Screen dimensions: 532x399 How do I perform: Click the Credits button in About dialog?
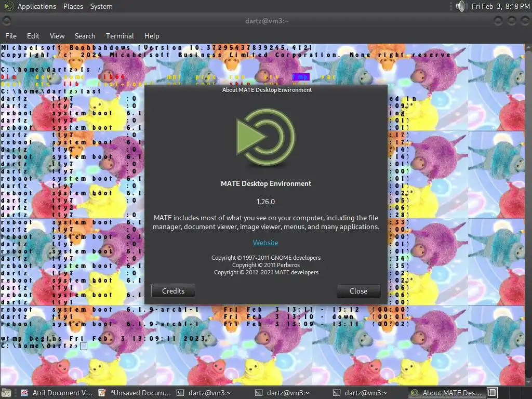click(x=173, y=291)
